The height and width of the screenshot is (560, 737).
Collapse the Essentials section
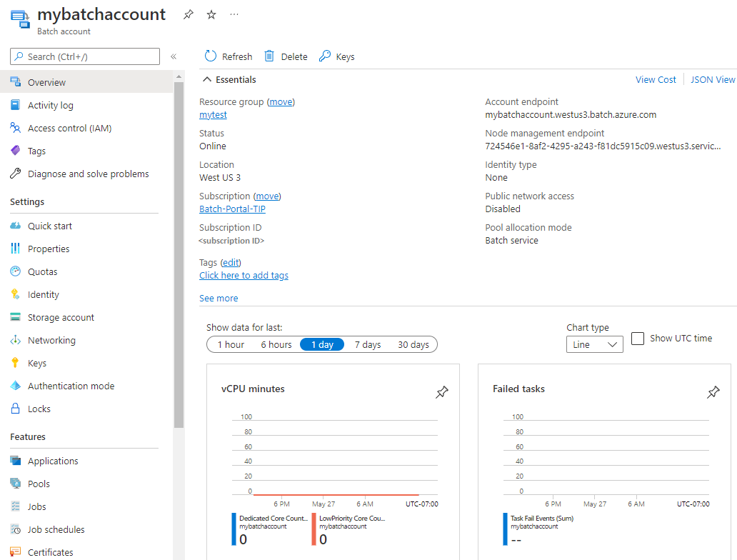coord(206,79)
